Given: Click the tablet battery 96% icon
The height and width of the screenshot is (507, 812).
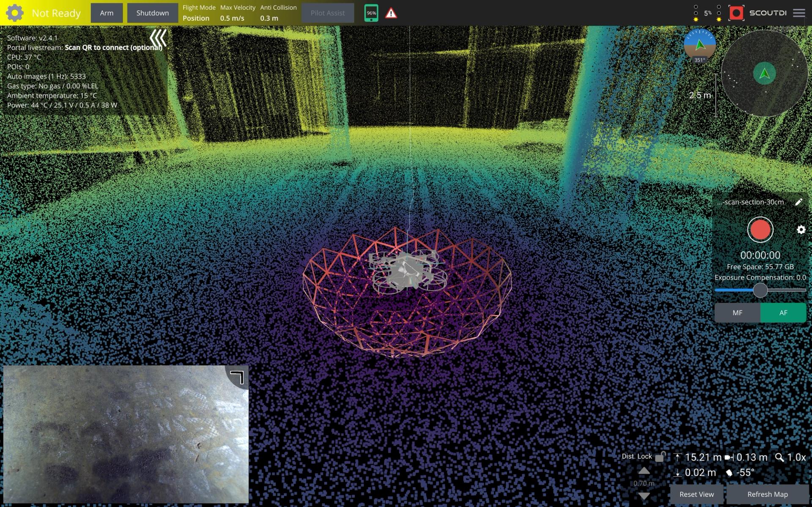Looking at the screenshot, I should pyautogui.click(x=371, y=13).
